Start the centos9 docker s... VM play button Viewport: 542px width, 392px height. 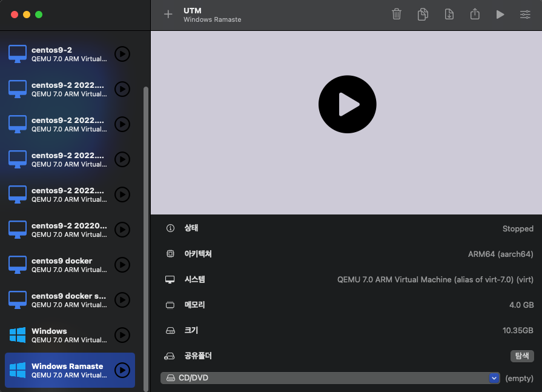click(x=122, y=300)
